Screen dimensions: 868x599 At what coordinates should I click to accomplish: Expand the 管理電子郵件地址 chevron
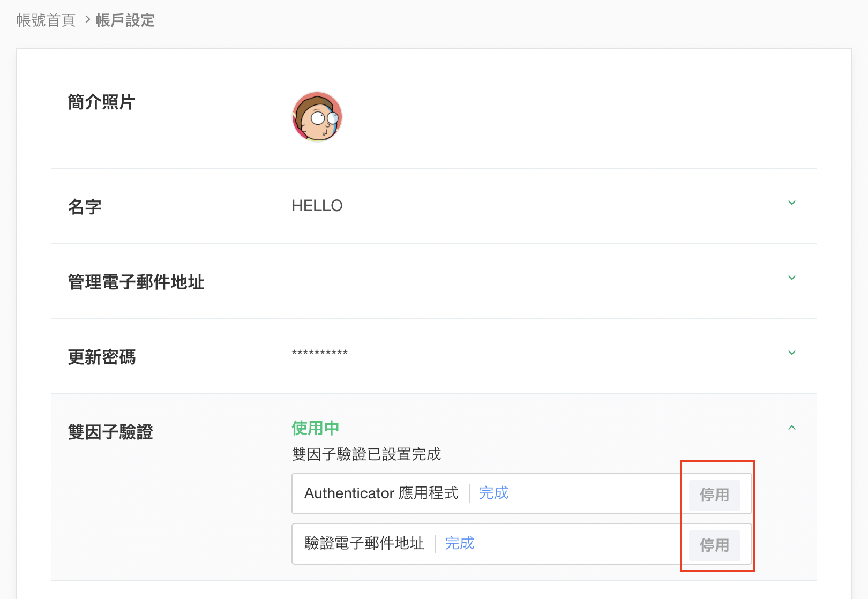click(791, 278)
